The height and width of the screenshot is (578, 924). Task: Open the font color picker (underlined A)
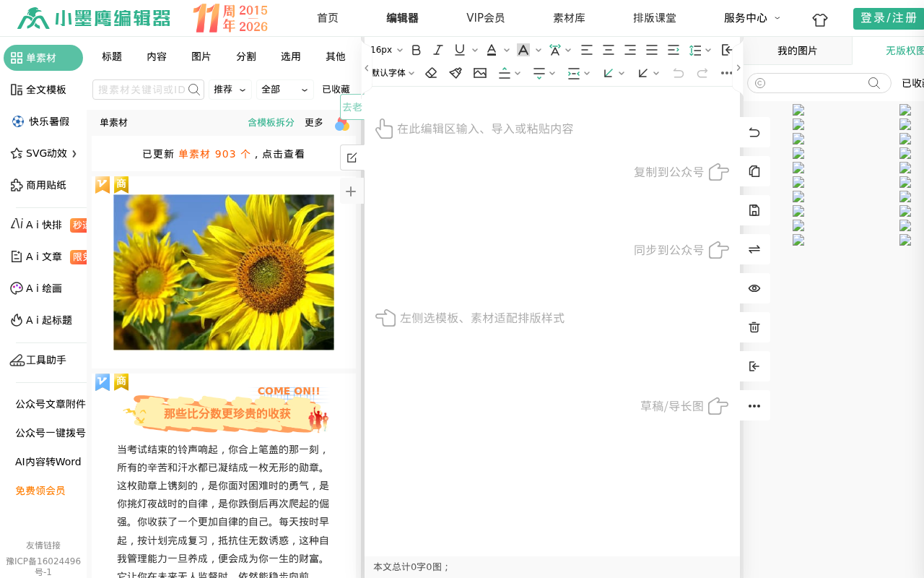[x=492, y=50]
